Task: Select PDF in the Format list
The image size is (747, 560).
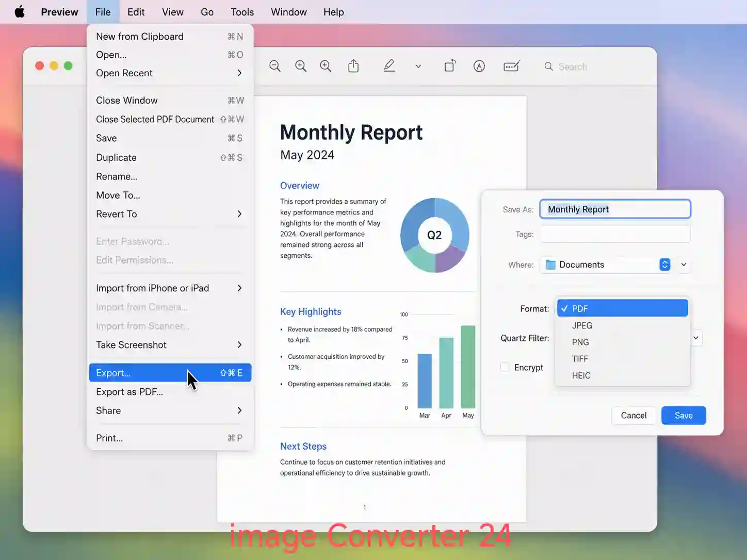Action: coord(623,308)
